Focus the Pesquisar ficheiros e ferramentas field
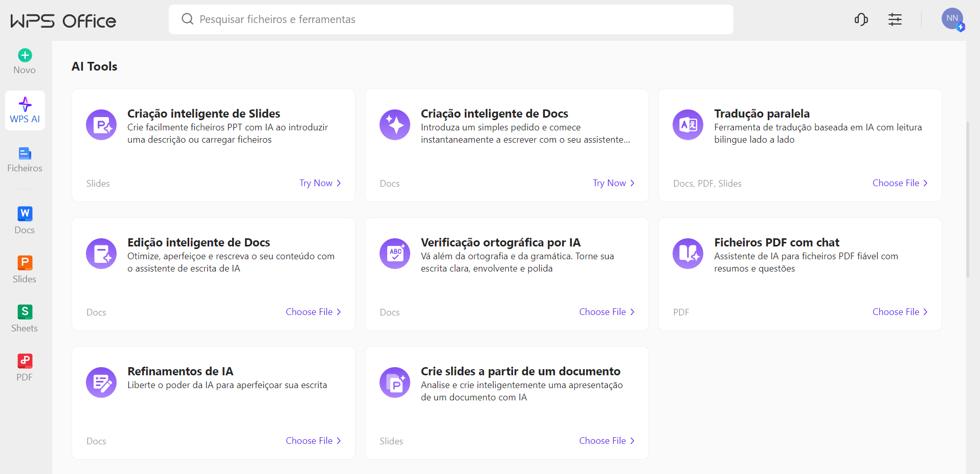 click(x=451, y=19)
